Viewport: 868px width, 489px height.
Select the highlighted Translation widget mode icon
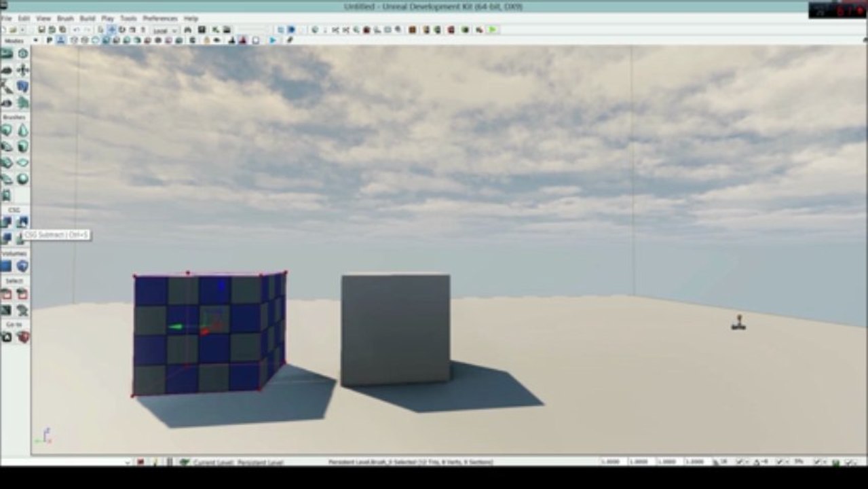(x=112, y=30)
